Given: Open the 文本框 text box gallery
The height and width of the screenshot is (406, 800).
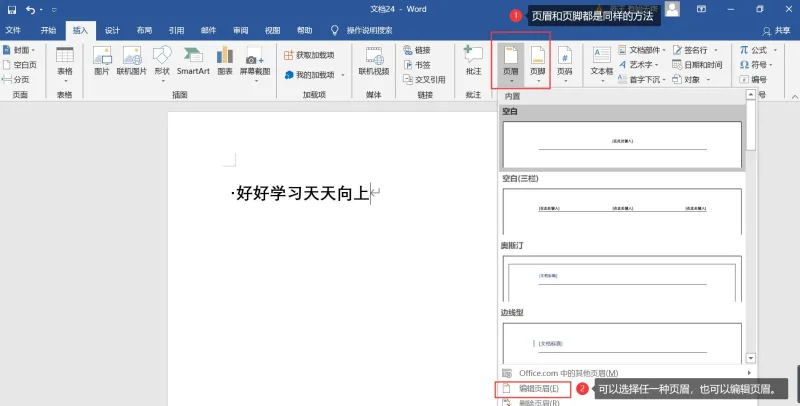Looking at the screenshot, I should pos(602,64).
